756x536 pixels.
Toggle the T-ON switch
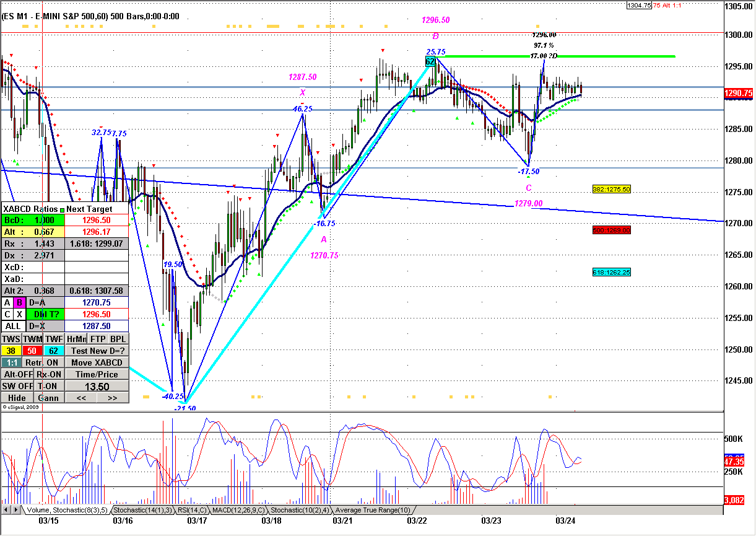pyautogui.click(x=49, y=386)
